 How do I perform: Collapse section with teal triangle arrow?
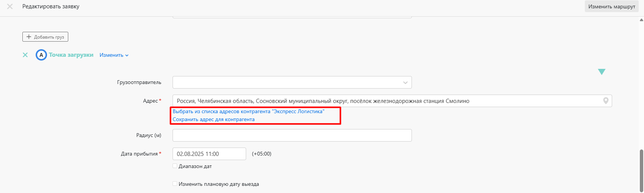tap(602, 72)
